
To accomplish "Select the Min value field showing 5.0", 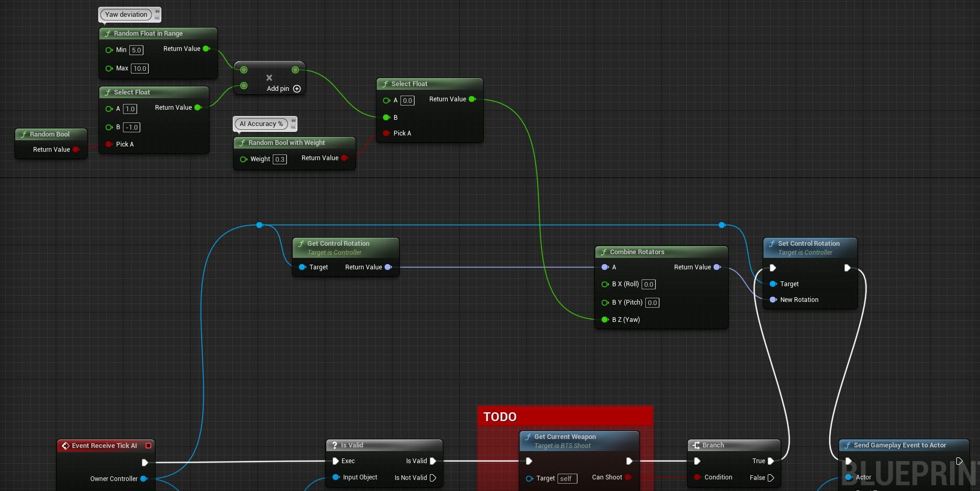I will point(136,50).
